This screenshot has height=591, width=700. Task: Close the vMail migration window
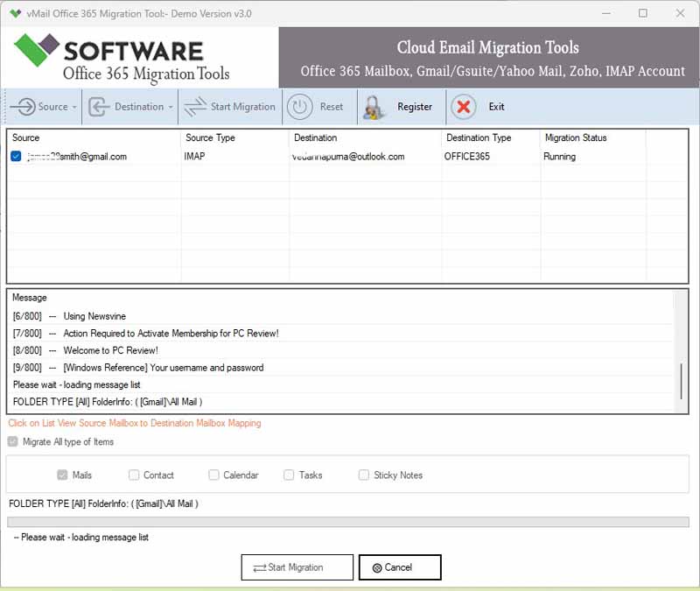pyautogui.click(x=680, y=13)
